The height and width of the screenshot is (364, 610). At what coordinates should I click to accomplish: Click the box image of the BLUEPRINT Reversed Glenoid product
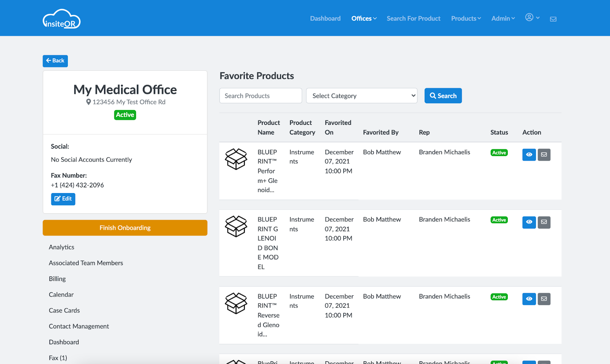(x=236, y=303)
